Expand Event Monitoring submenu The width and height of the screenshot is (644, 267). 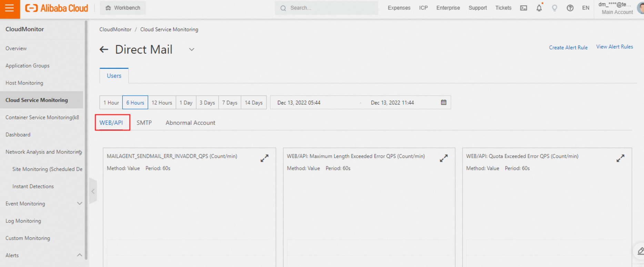79,204
